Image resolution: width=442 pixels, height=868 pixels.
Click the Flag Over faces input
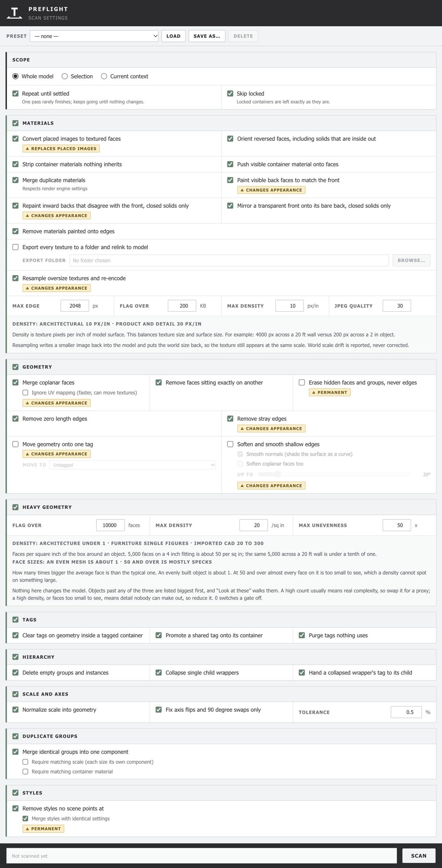tap(110, 525)
